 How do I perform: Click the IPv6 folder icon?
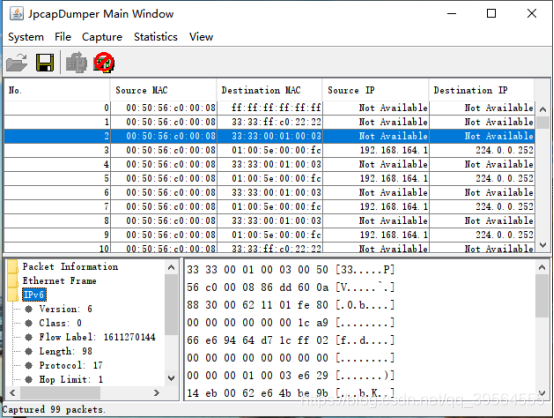click(x=13, y=295)
